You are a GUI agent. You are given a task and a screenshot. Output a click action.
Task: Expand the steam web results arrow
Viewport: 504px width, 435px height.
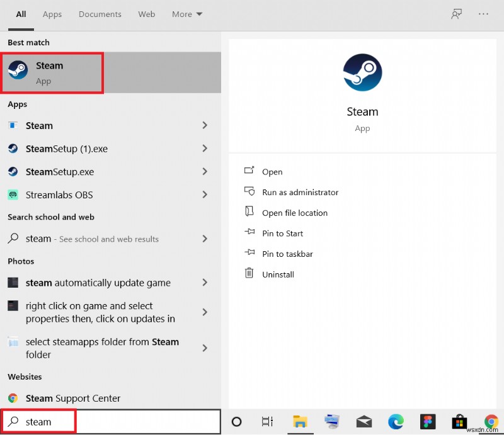pyautogui.click(x=205, y=239)
